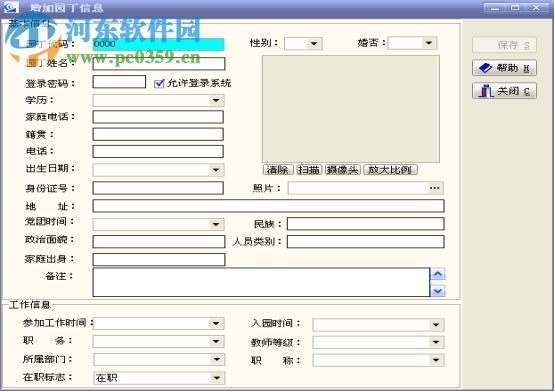The height and width of the screenshot is (392, 555).
Task: Click the 地址 address field
Action: [x=268, y=206]
